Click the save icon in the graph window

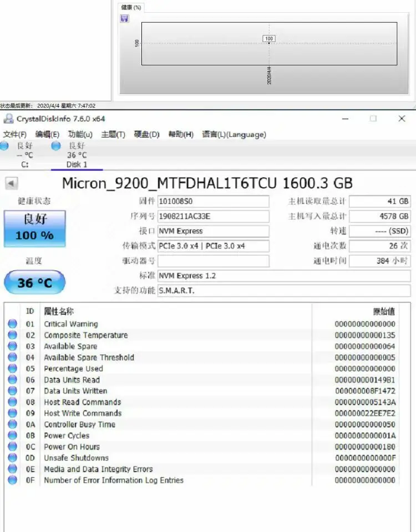click(x=125, y=19)
